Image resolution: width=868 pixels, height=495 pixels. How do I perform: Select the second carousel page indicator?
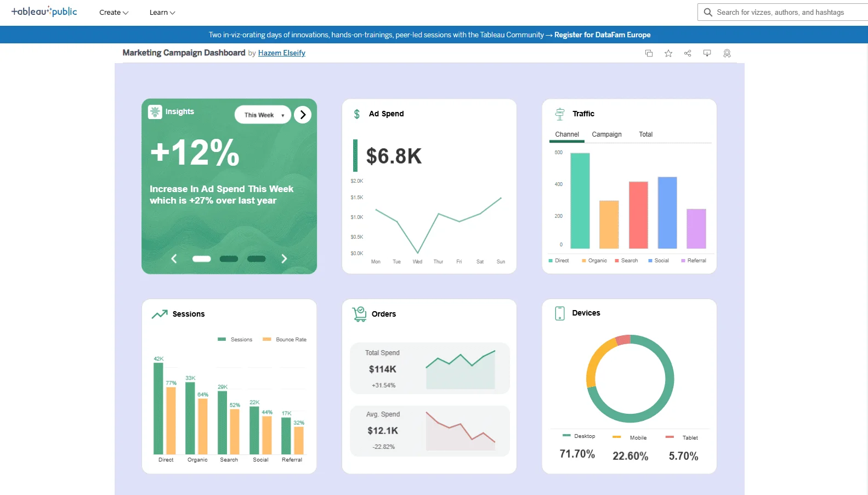[x=229, y=259]
